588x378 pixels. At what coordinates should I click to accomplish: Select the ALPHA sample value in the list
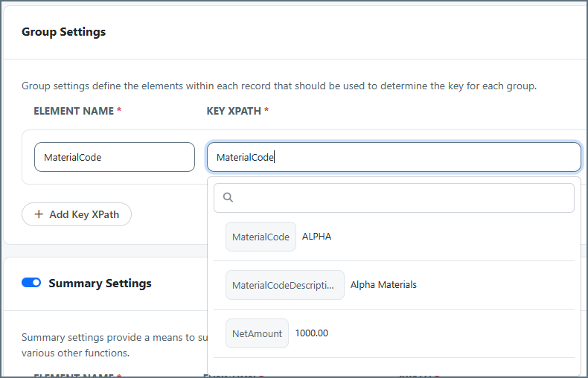pyautogui.click(x=317, y=237)
